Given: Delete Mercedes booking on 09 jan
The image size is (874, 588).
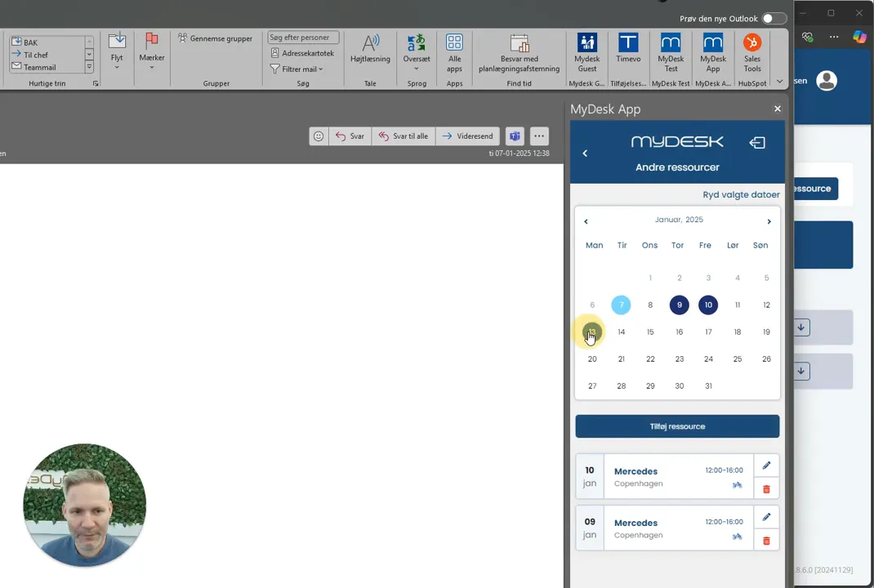Looking at the screenshot, I should coord(766,541).
